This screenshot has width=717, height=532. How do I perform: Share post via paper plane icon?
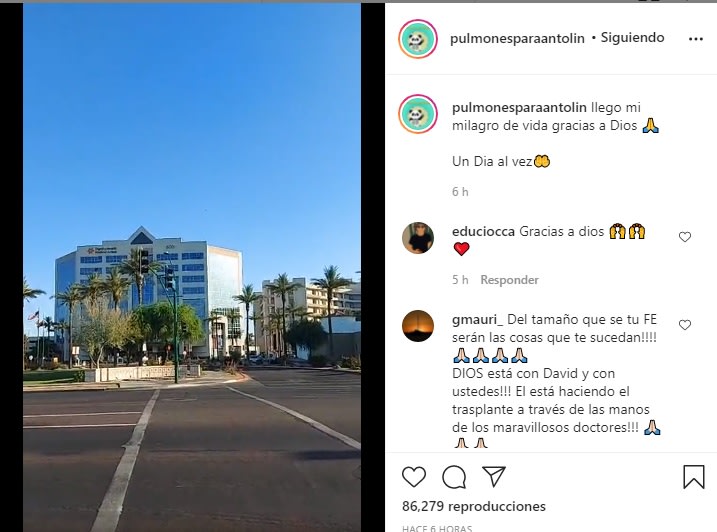pos(494,477)
